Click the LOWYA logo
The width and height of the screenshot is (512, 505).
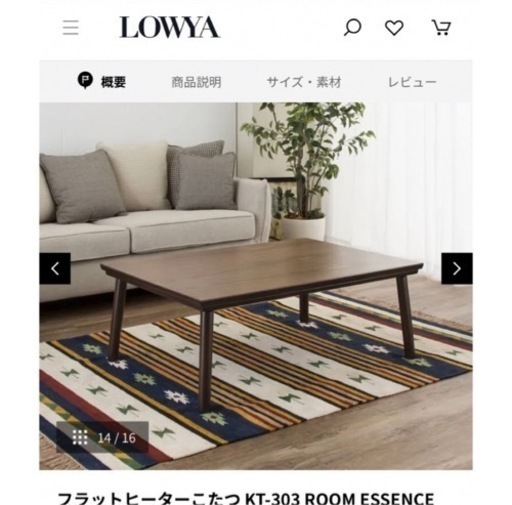[170, 27]
